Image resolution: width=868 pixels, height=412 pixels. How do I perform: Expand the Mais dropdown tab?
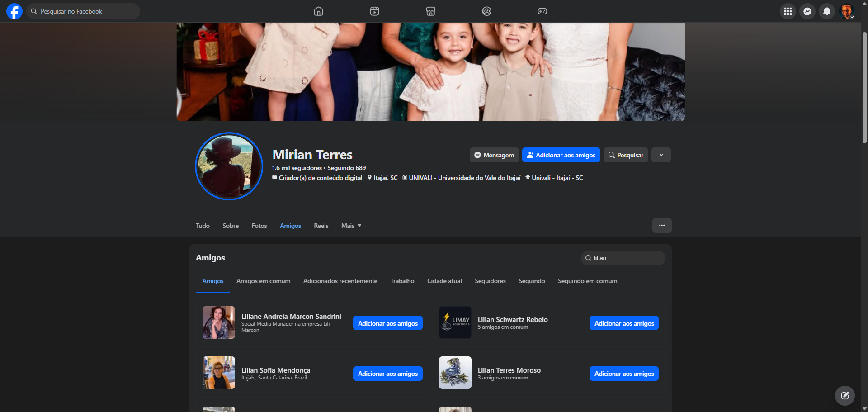click(x=351, y=226)
